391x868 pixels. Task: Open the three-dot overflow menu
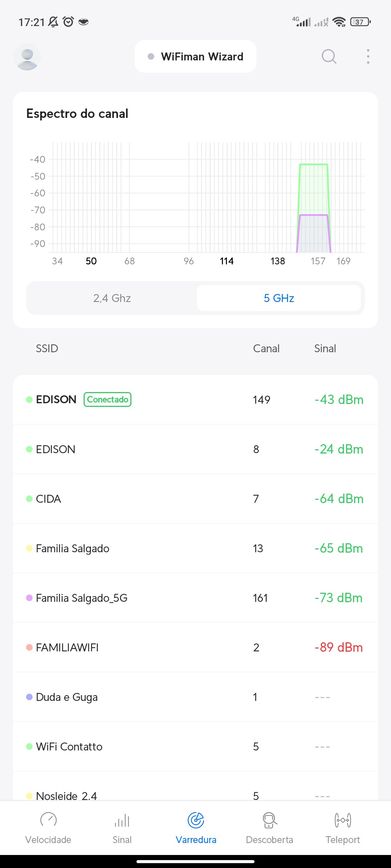[x=368, y=56]
